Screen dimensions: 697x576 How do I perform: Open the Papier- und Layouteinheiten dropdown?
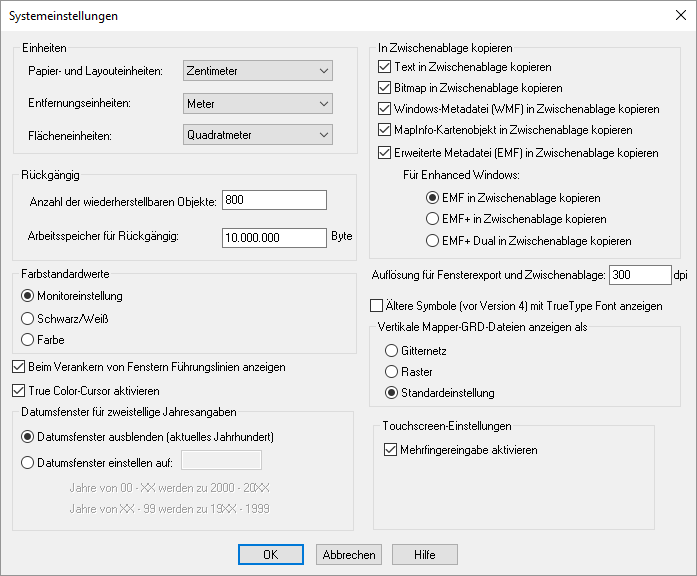(258, 71)
